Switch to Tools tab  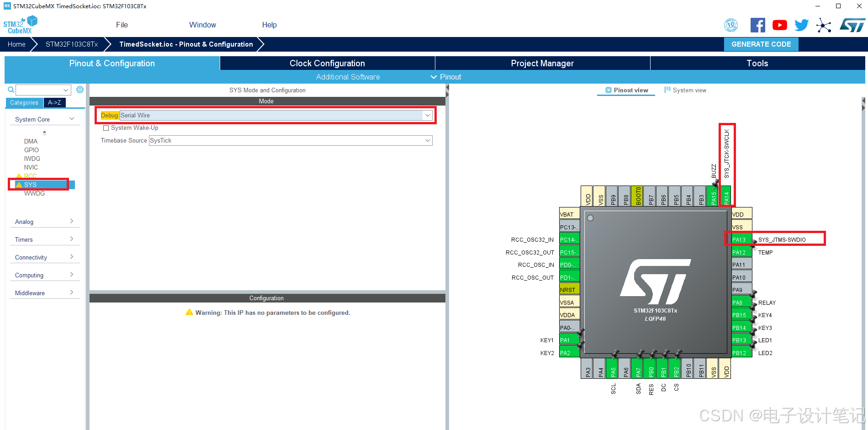click(x=757, y=63)
